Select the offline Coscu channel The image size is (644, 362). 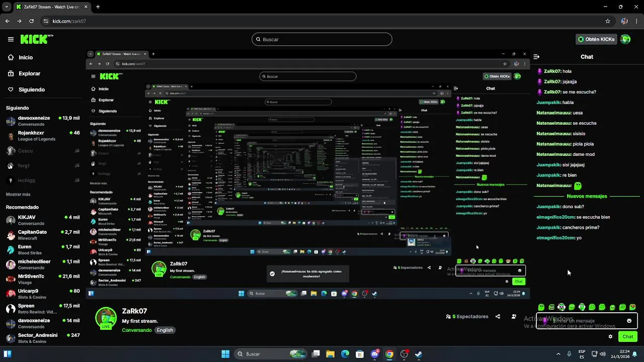[x=43, y=151]
